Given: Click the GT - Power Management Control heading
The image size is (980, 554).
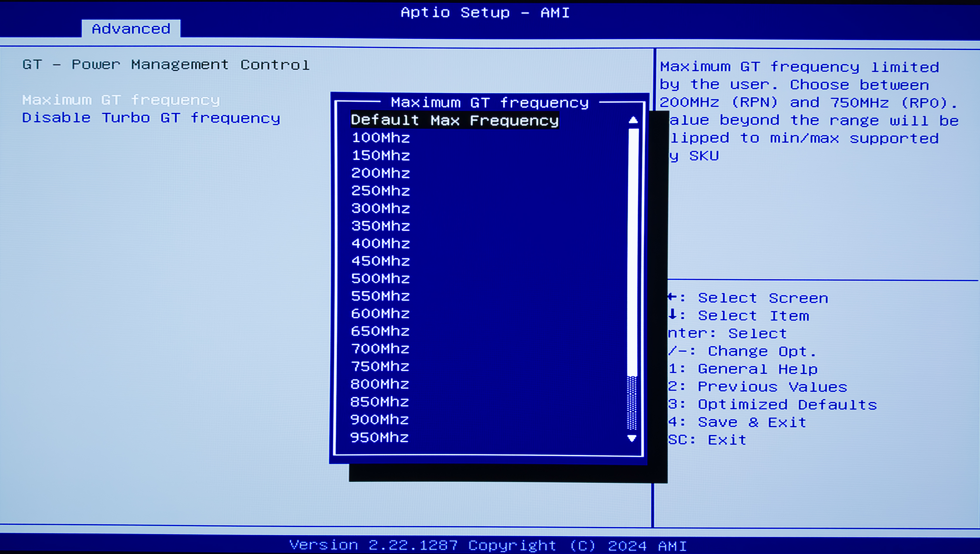Looking at the screenshot, I should coord(166,65).
